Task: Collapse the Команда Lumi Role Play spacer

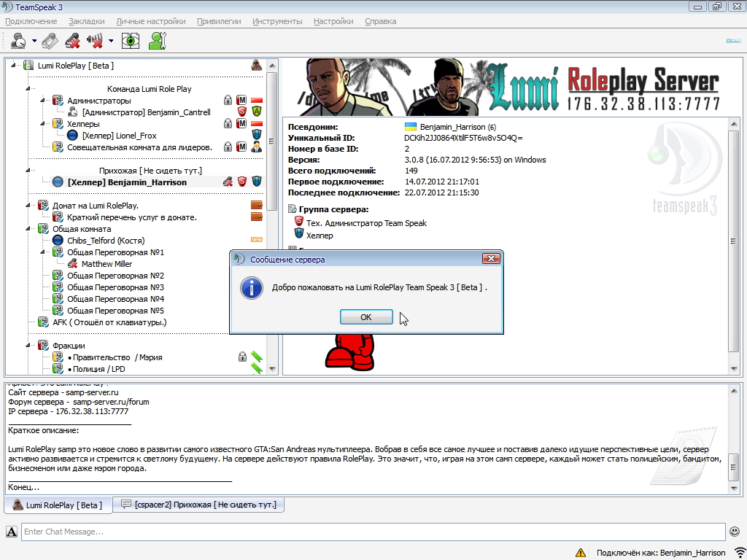Action: click(x=28, y=88)
